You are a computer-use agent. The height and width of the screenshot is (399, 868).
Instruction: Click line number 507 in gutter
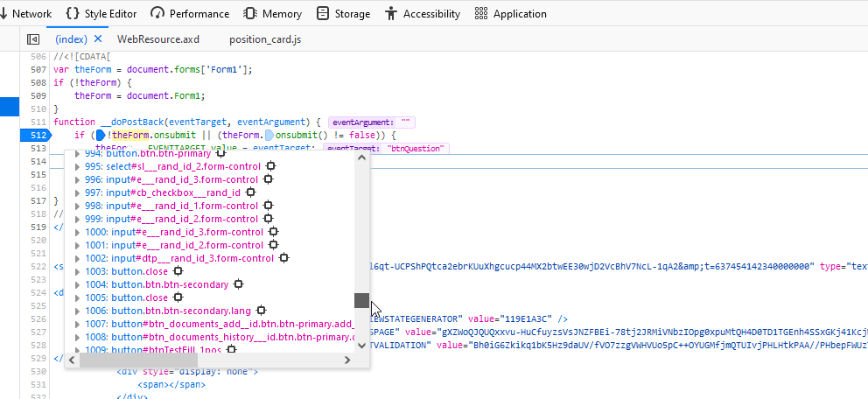pyautogui.click(x=38, y=70)
